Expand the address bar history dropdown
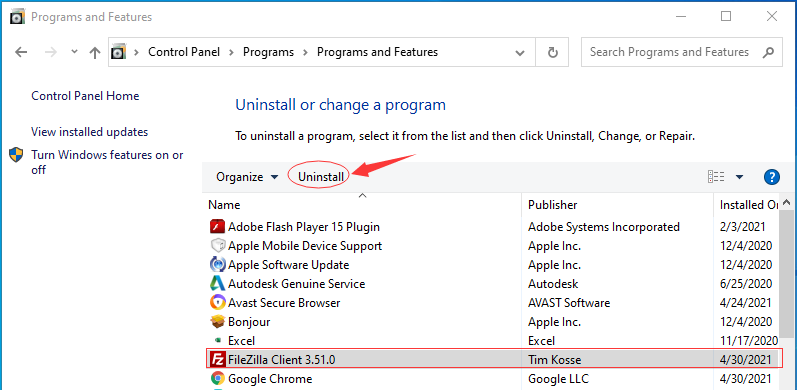Viewport: 797px width, 390px height. [x=519, y=52]
